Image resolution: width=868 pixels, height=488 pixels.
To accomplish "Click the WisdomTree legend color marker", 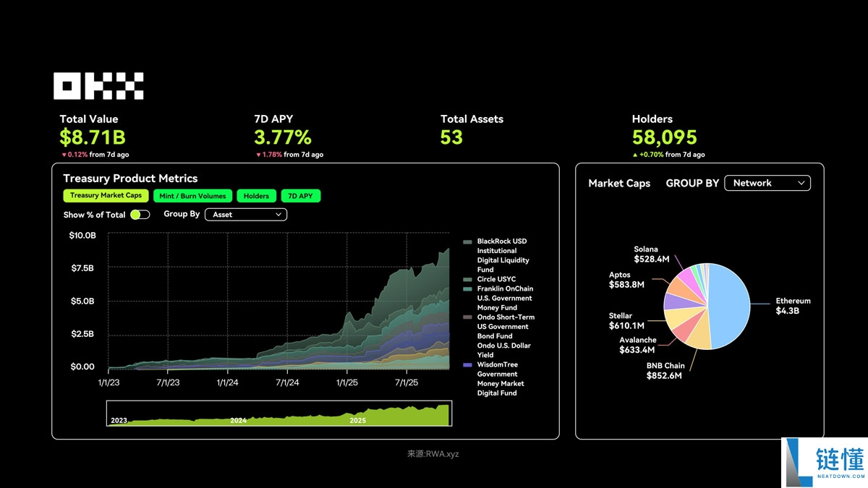I will 467,365.
